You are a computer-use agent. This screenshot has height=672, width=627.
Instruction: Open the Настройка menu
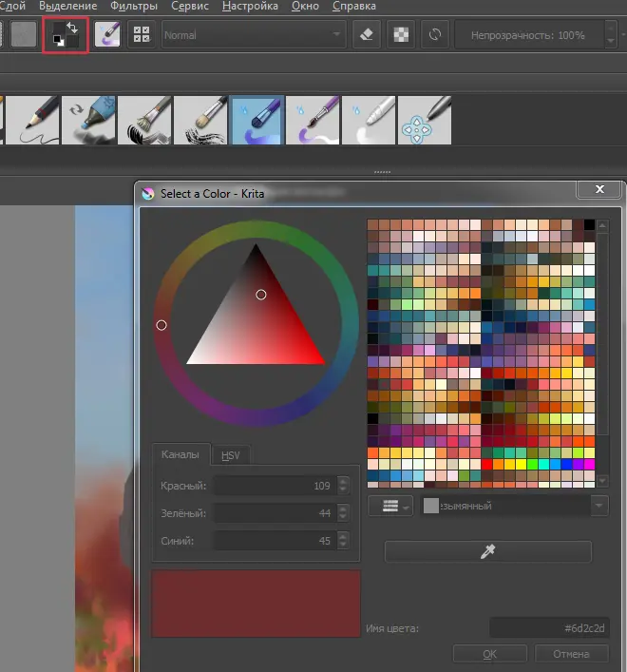pos(250,6)
